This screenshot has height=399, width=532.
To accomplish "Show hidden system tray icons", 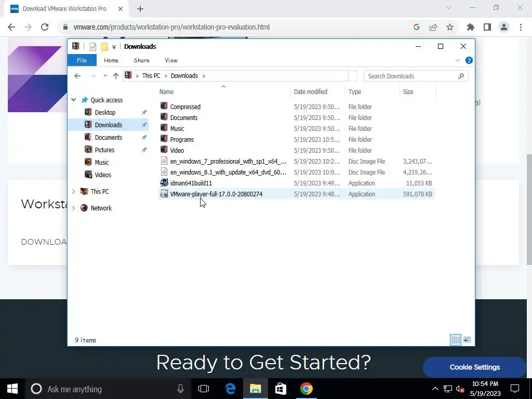I will pyautogui.click(x=435, y=389).
